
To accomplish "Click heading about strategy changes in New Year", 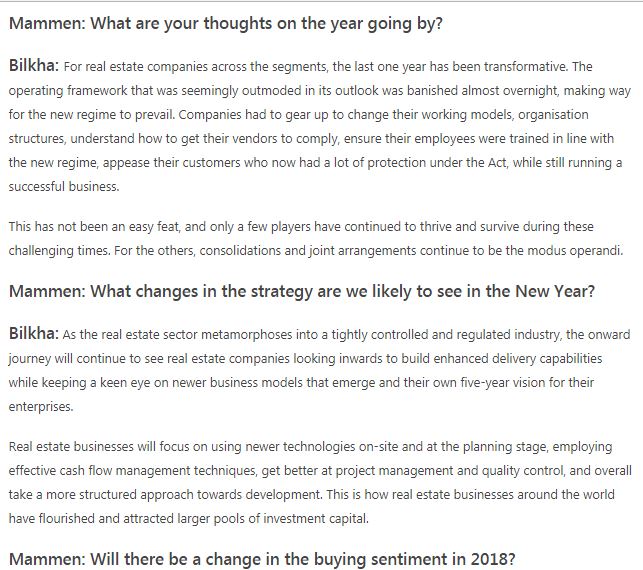I will 302,292.
